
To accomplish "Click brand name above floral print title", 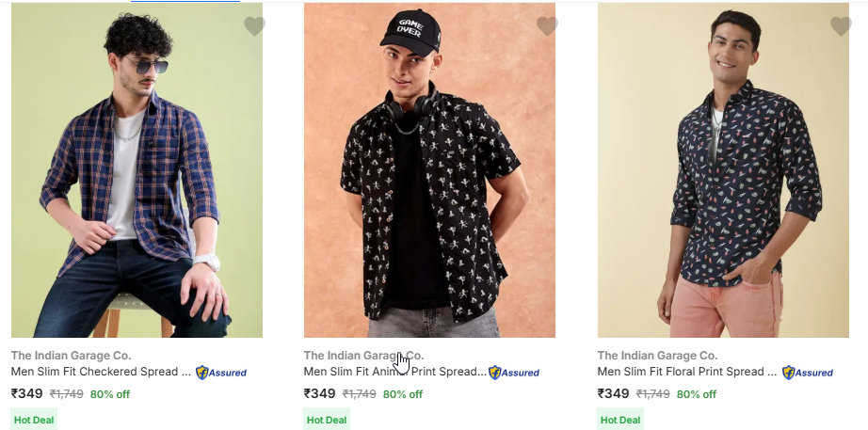I will click(657, 356).
